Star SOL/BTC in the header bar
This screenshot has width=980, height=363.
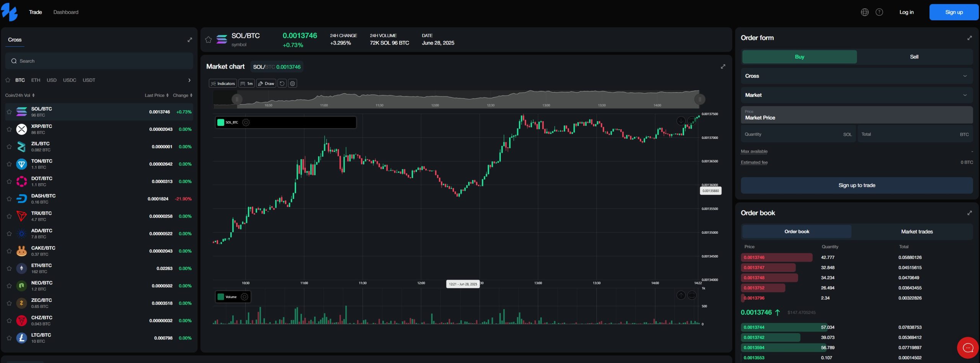[x=208, y=40]
